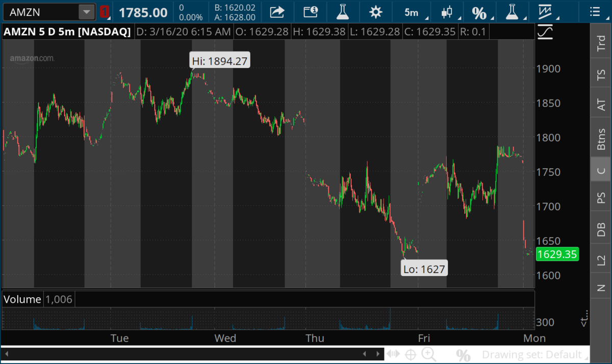Toggle the curve line icon at right axis

pyautogui.click(x=546, y=32)
